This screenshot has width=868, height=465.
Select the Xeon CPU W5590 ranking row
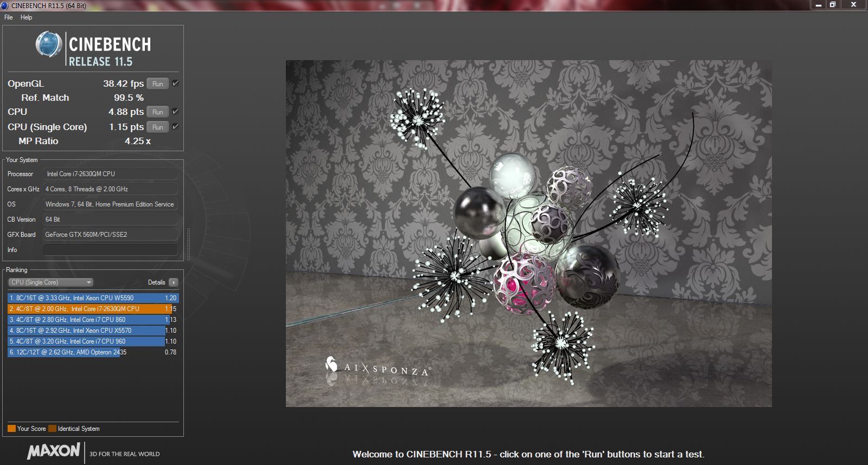(x=92, y=298)
